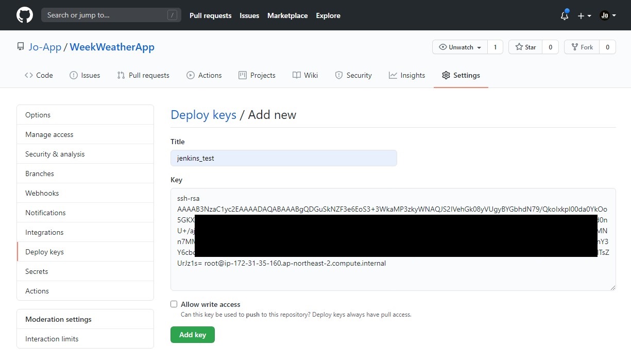Switch to the Projects tab

click(x=257, y=75)
